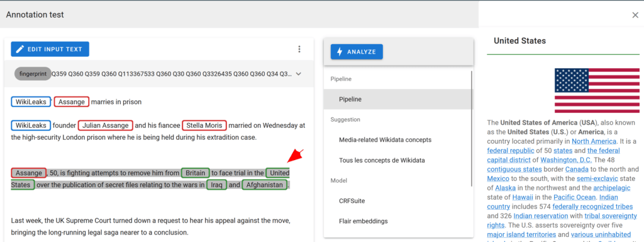Select Media-related Wikidata concepts suggestion
This screenshot has width=644, height=242.
[386, 139]
